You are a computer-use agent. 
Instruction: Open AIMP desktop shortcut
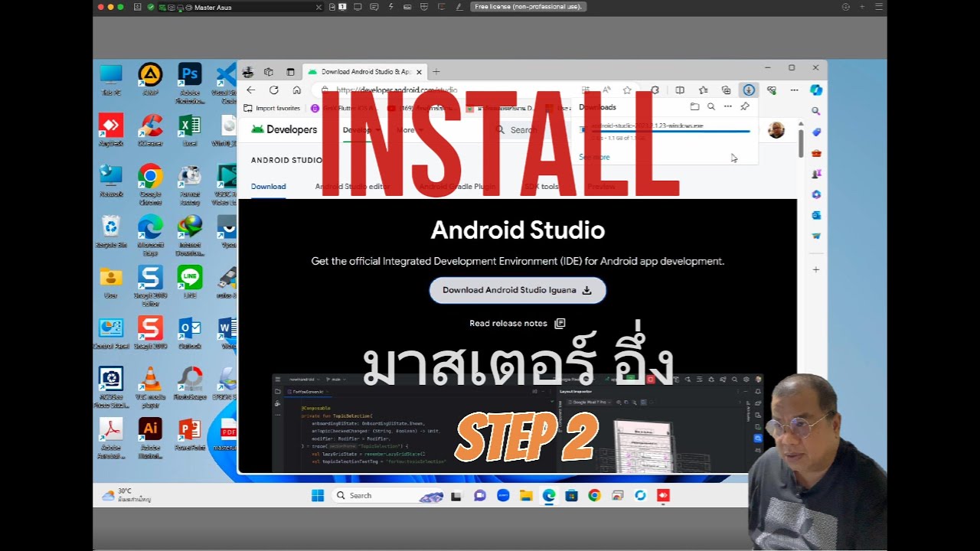click(x=150, y=80)
